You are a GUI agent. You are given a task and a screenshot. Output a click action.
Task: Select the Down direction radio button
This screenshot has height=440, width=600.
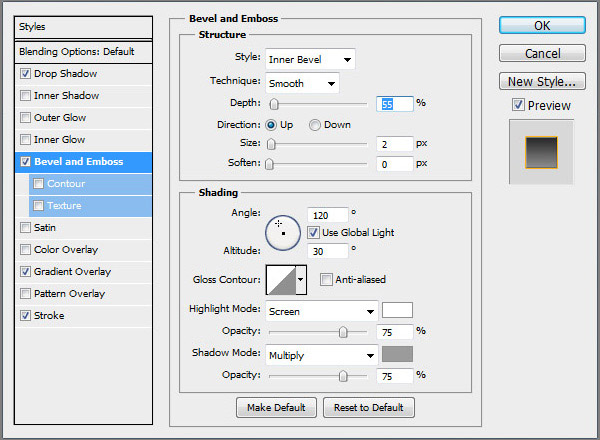tap(315, 125)
